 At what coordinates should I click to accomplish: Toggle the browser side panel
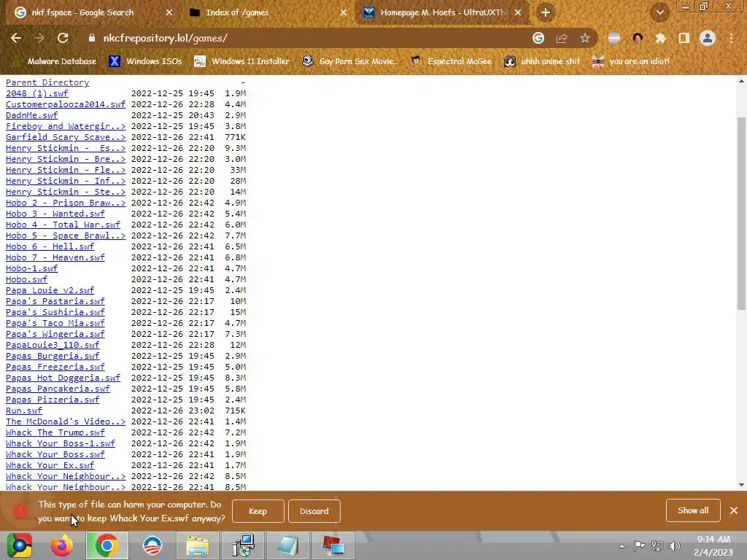click(684, 38)
